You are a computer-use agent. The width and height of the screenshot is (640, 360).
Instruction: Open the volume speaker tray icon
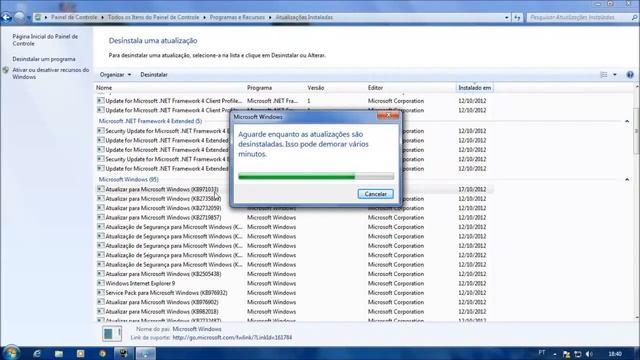[x=589, y=354]
